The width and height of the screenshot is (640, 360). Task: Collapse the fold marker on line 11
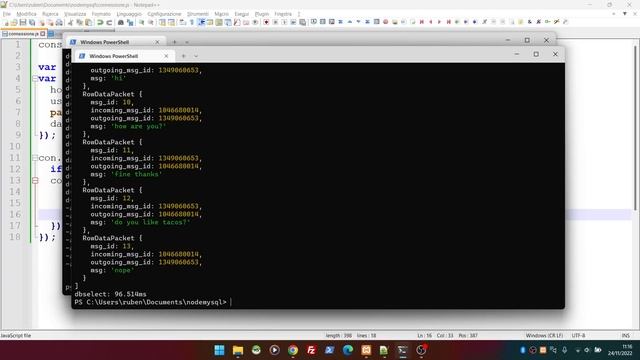tap(35, 158)
